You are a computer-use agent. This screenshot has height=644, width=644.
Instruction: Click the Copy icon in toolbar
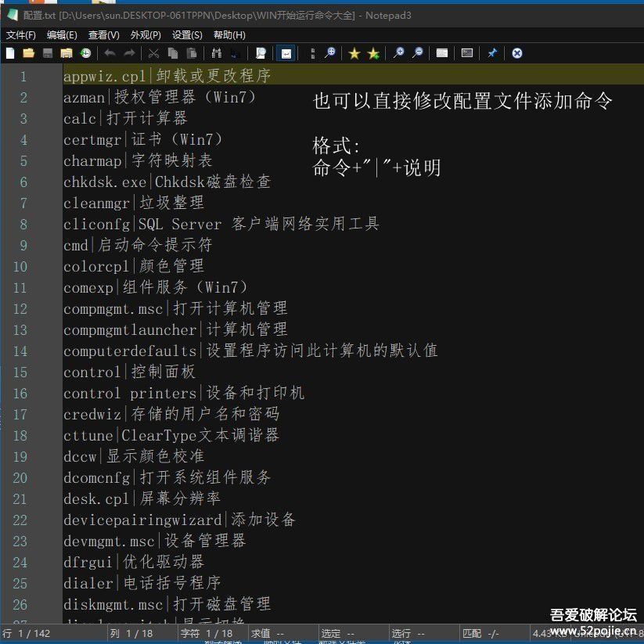coord(173,53)
